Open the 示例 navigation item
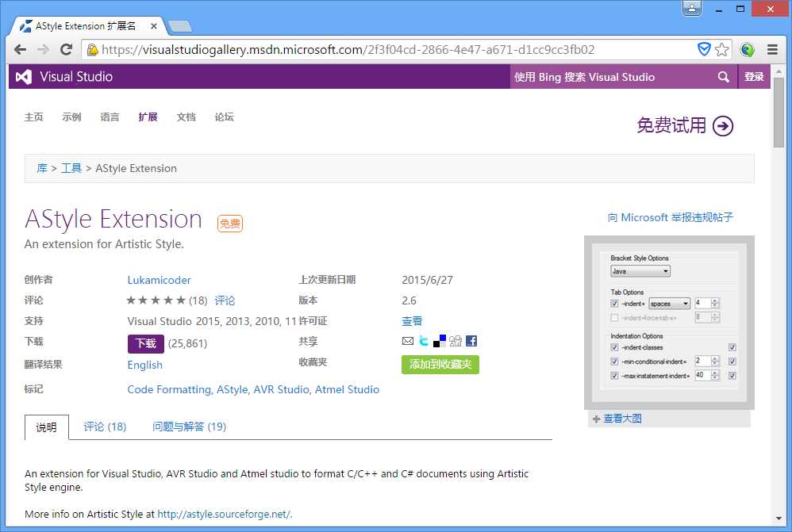 (71, 117)
